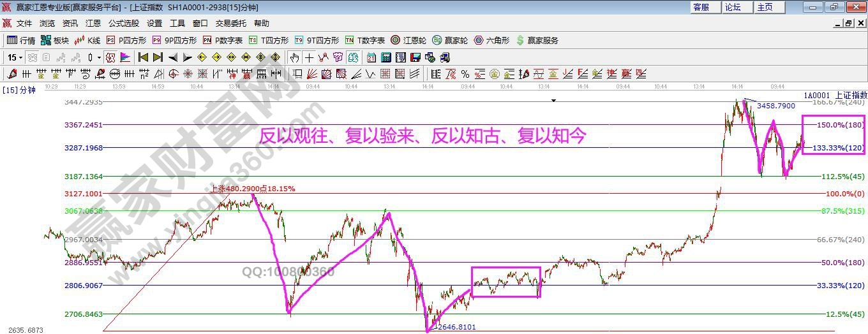Open the 15-minute period dropdown
This screenshot has height=334, width=868.
click(x=15, y=57)
